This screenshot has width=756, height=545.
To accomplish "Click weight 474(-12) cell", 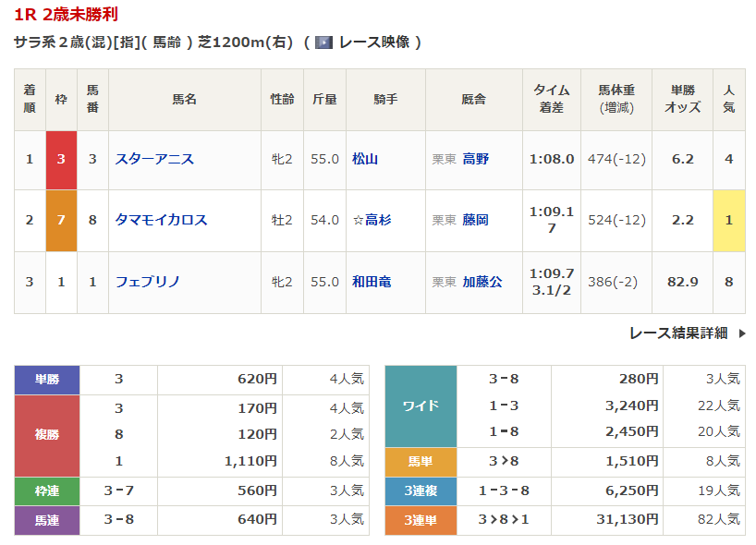I will pos(616,160).
